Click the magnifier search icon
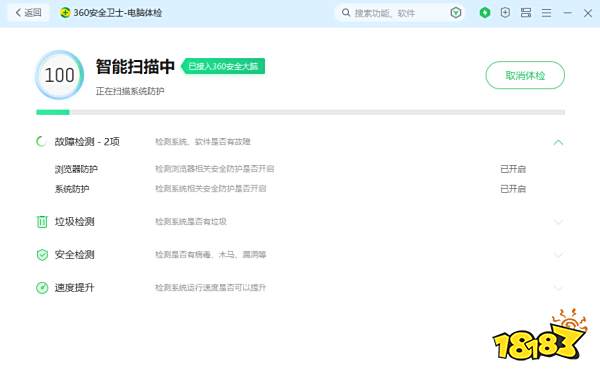Screen dimensions: 600x377 pyautogui.click(x=346, y=13)
